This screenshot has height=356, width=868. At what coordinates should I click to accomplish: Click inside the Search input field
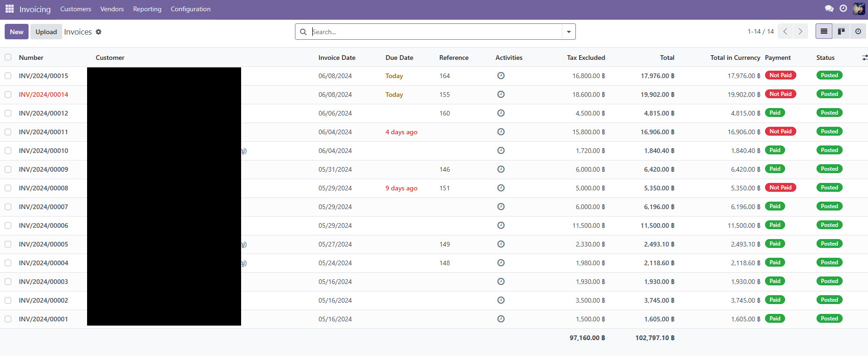point(435,32)
